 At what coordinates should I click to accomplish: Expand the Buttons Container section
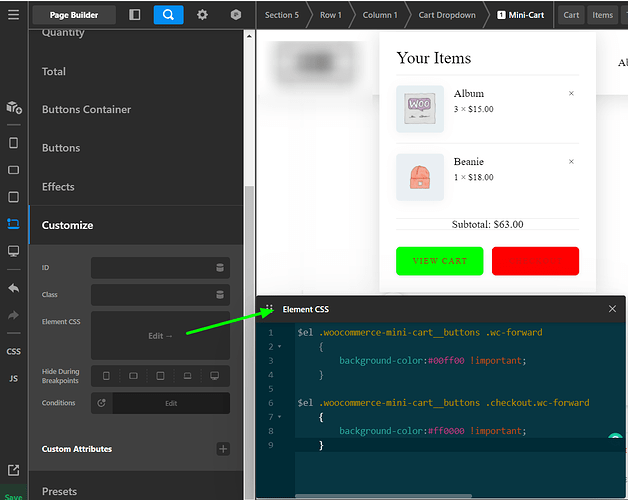86,110
